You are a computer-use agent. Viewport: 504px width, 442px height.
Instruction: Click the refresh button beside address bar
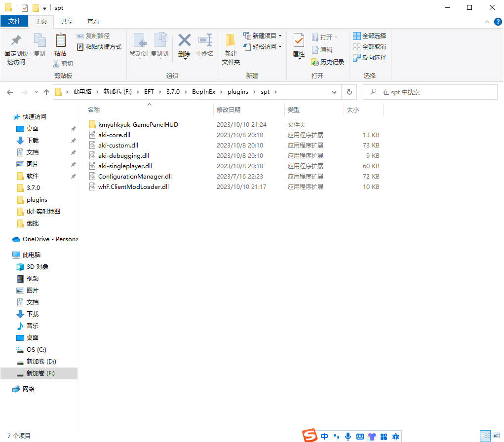tap(349, 92)
